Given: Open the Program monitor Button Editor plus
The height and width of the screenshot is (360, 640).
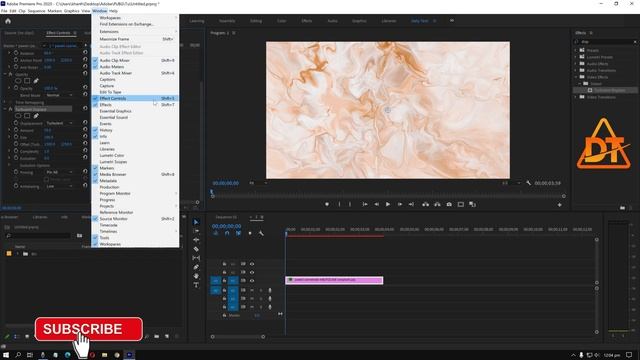Looking at the screenshot, I should (560, 205).
